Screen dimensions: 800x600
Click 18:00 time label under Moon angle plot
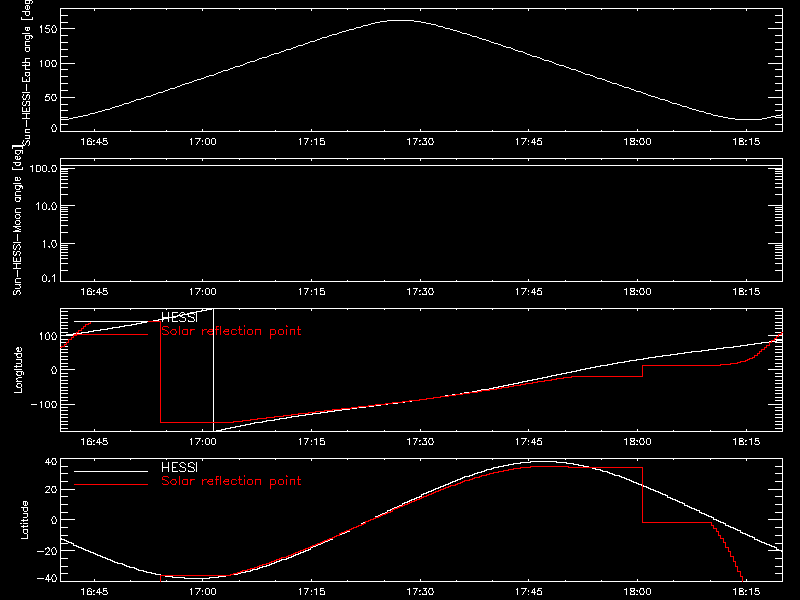pos(637,292)
